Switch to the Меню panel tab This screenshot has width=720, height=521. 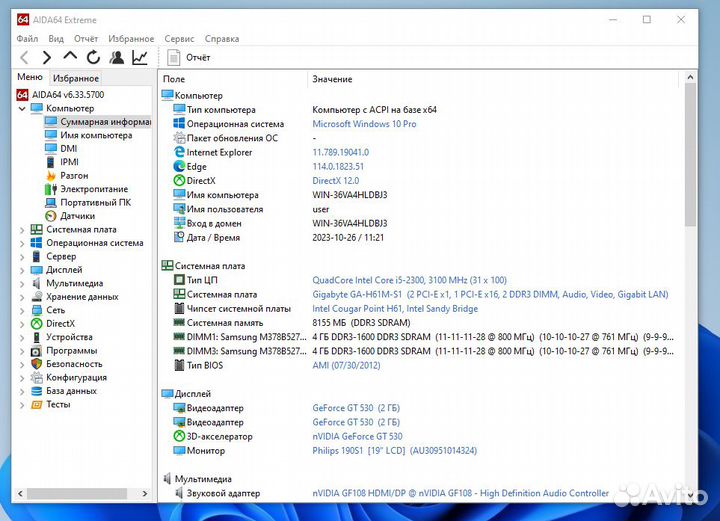point(30,77)
